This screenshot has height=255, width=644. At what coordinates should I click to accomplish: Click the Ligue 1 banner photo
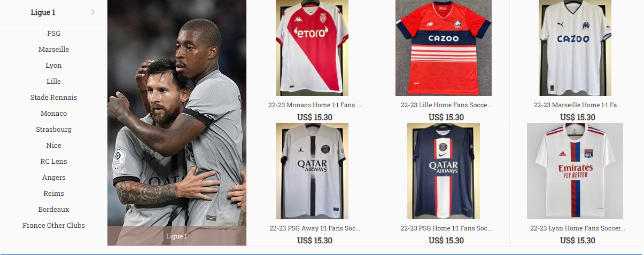(x=177, y=123)
